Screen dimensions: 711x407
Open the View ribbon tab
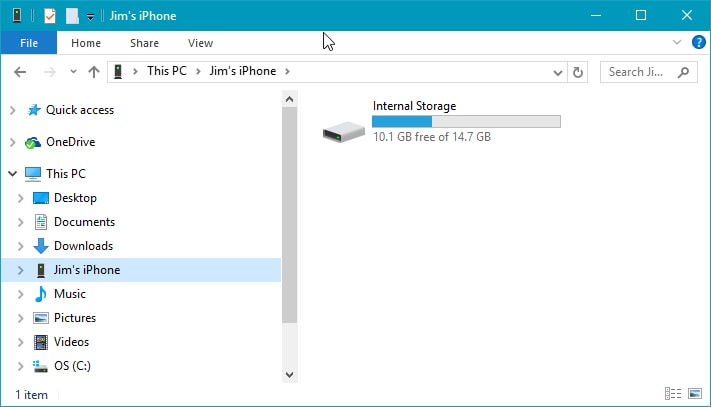200,43
